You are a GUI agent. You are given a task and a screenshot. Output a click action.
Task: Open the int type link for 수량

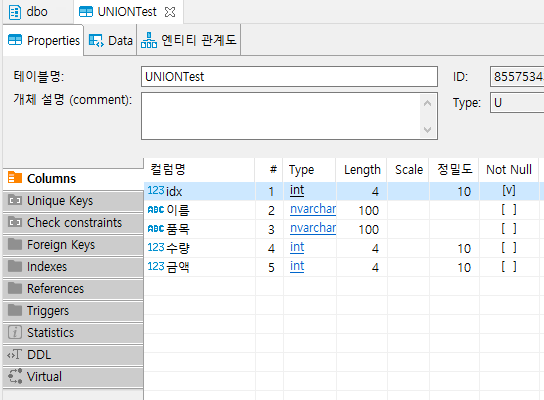pos(297,247)
